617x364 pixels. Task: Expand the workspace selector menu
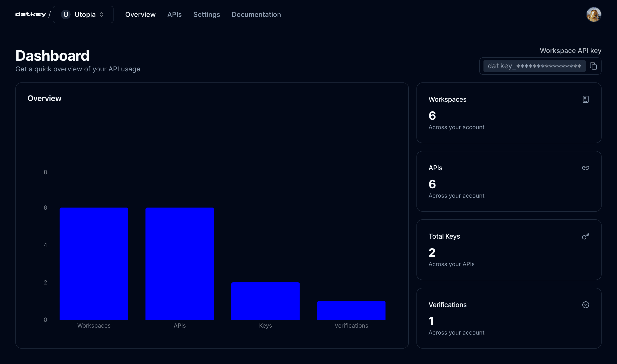pos(83,14)
